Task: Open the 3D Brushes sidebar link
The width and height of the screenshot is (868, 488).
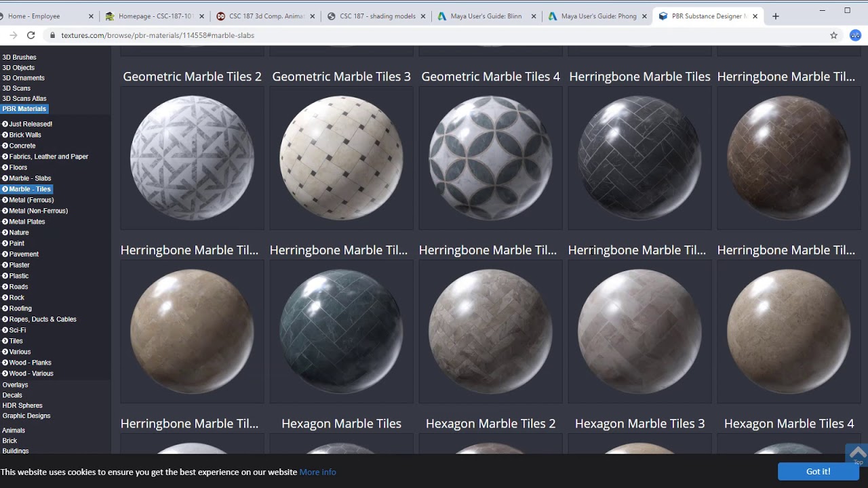Action: [19, 58]
